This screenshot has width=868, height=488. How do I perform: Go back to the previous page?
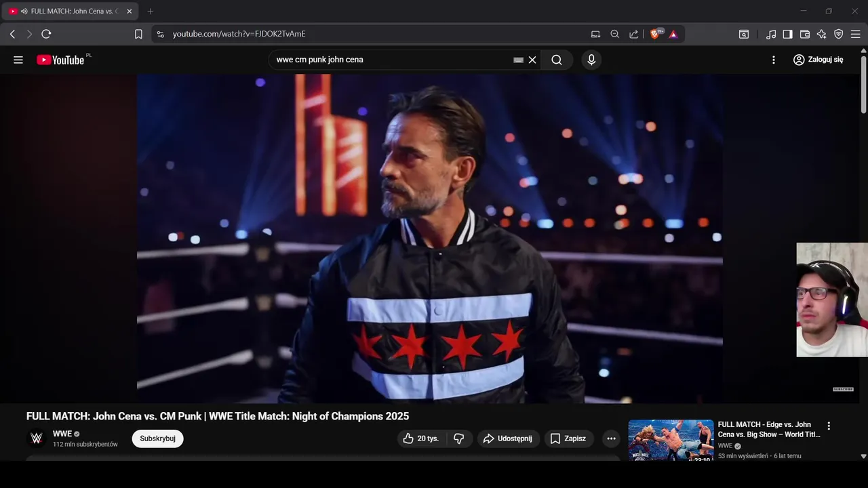[x=12, y=34]
